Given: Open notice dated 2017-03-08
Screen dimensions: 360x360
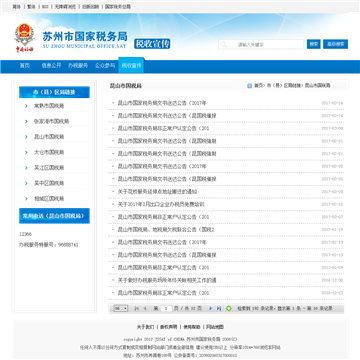Looking at the screenshot, I should 163,128.
